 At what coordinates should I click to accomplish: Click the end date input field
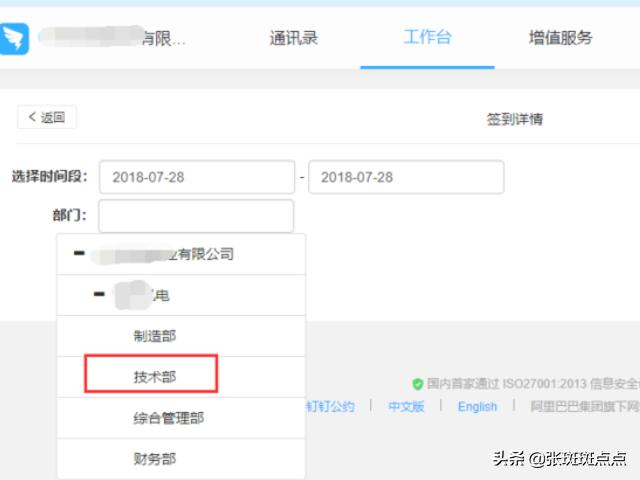[405, 177]
